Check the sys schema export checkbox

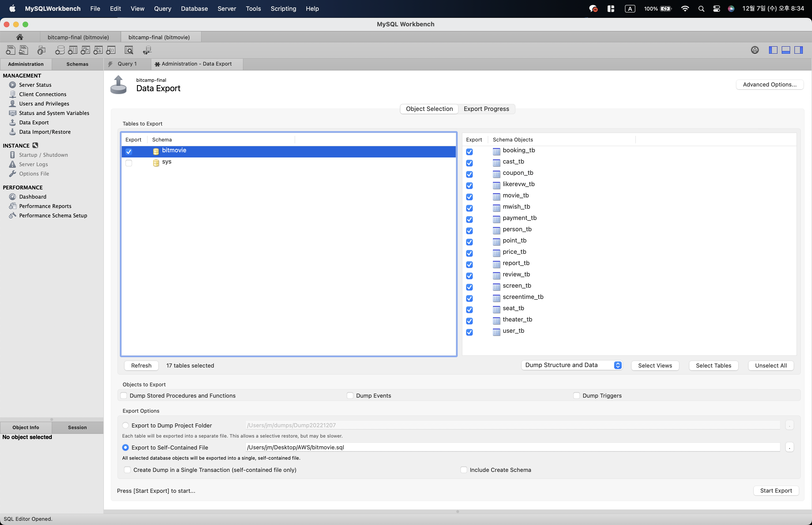pyautogui.click(x=129, y=163)
